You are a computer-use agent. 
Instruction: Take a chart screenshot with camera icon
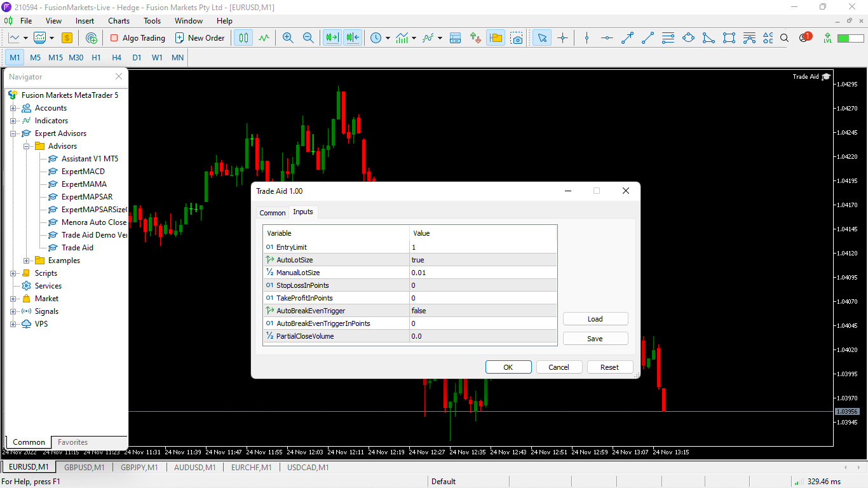click(517, 38)
